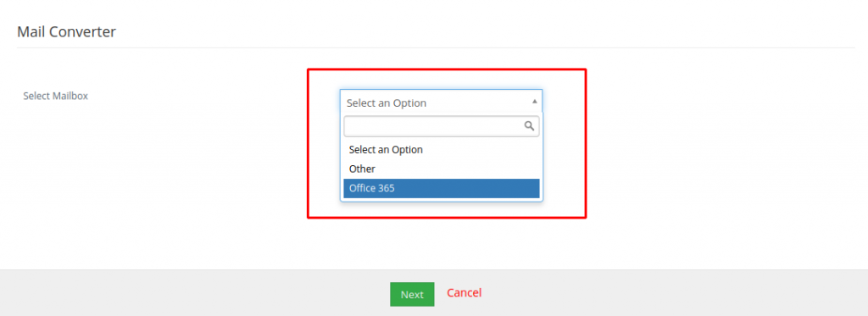Select the Office 365 mailbox type
868x316 pixels.
[x=441, y=188]
